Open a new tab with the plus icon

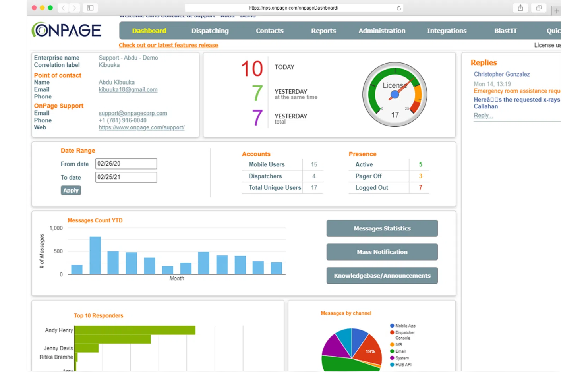pos(556,10)
